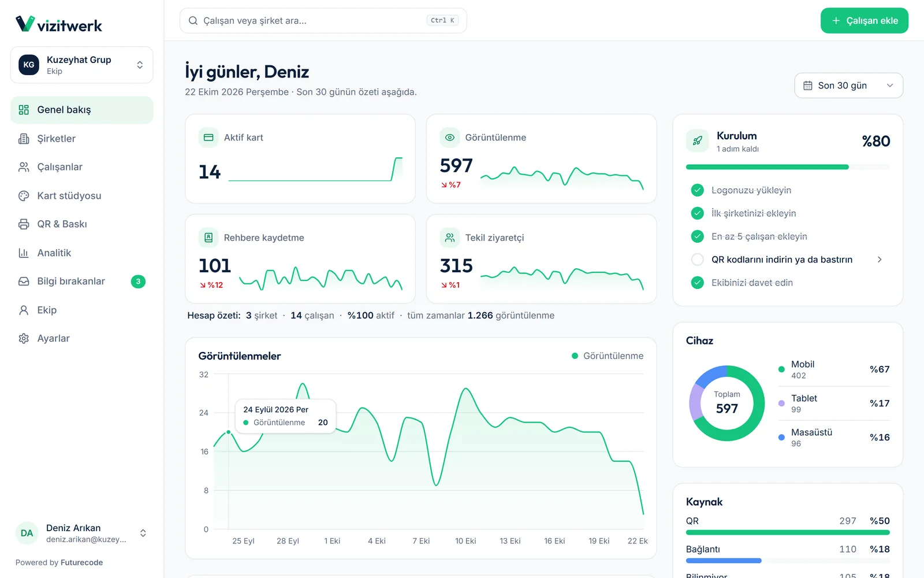Click the Kurulum progress bar

click(788, 167)
